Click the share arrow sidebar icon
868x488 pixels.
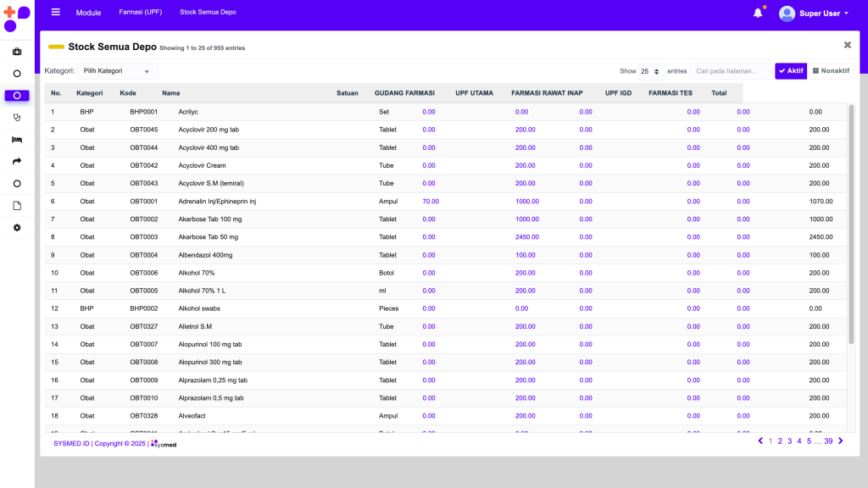point(17,161)
